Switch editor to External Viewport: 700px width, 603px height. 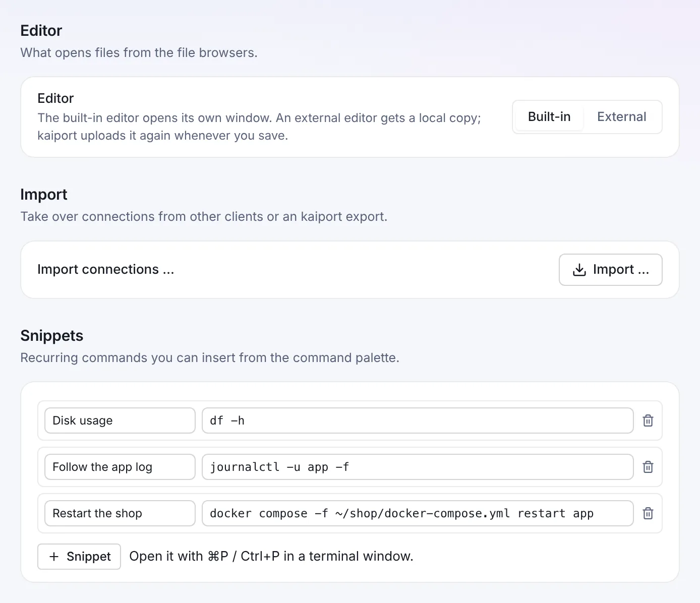click(621, 117)
